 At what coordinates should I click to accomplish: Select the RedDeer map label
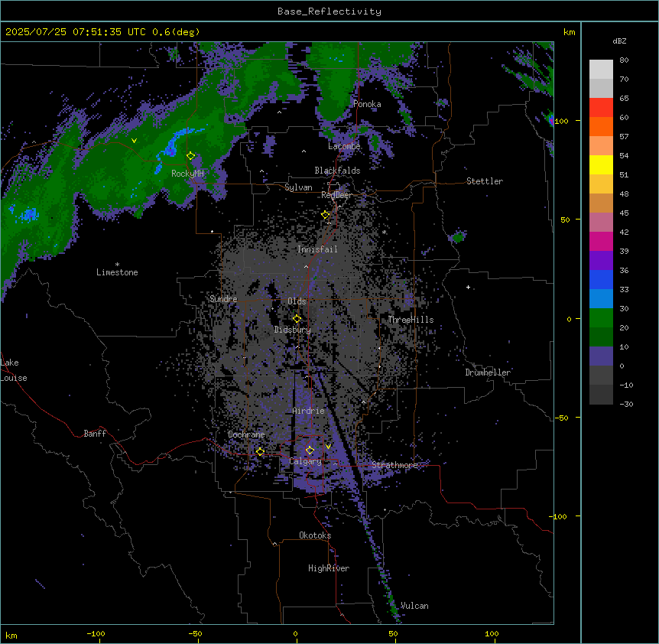pos(336,195)
